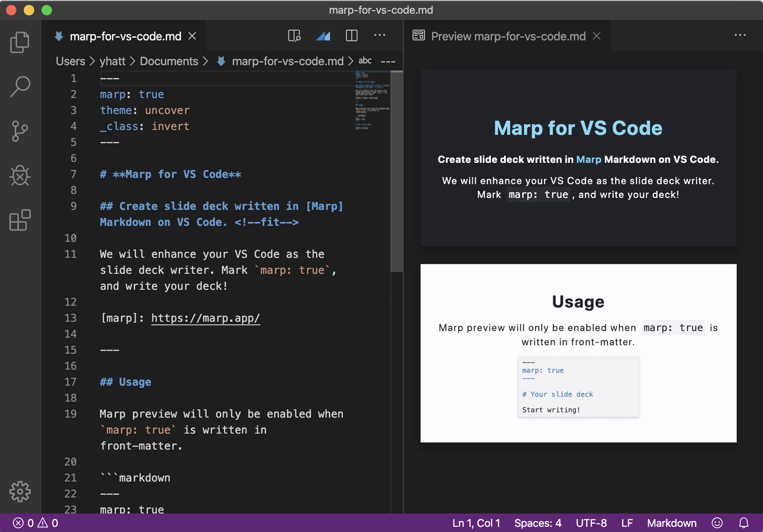The width and height of the screenshot is (763, 532).
Task: Select the Preview marp-for-vs-code.md tab
Action: 508,36
